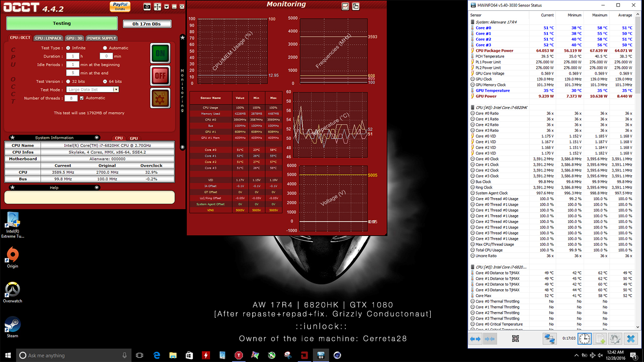This screenshot has width=644, height=362.
Task: Collapse the Help section dropdown arrow
Action: point(97,188)
